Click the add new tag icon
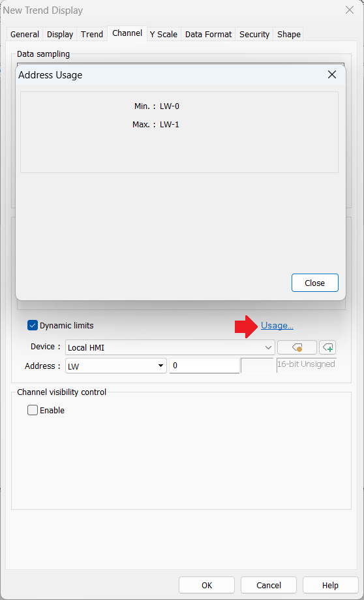 pos(327,347)
